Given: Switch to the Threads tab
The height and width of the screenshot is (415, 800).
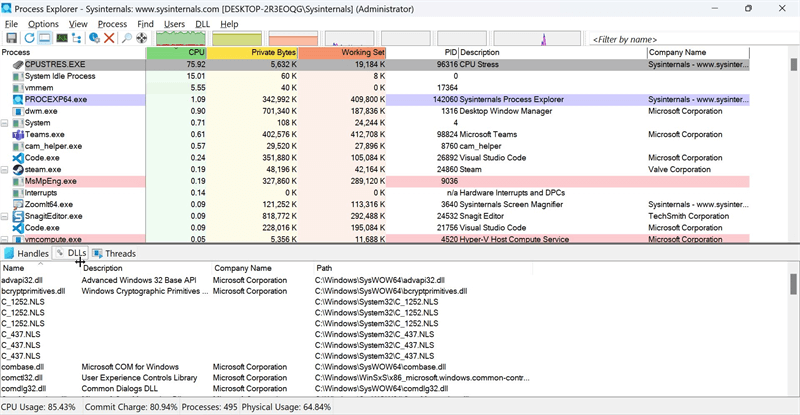Looking at the screenshot, I should (x=113, y=254).
